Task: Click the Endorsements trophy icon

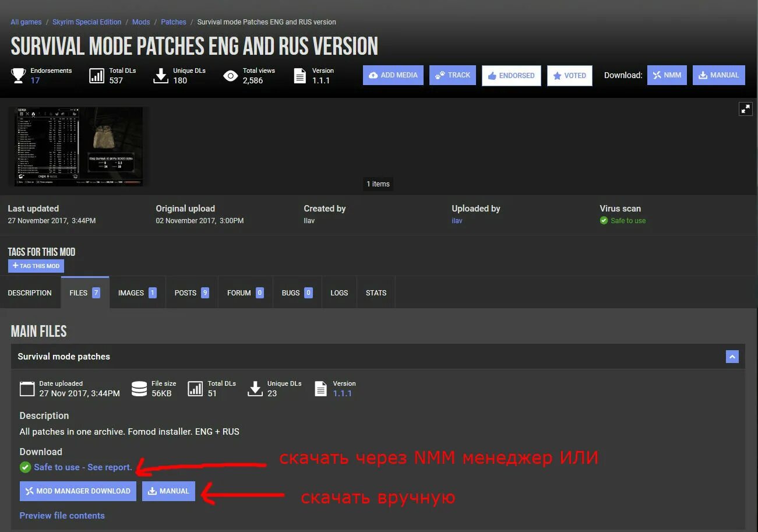Action: pos(18,75)
